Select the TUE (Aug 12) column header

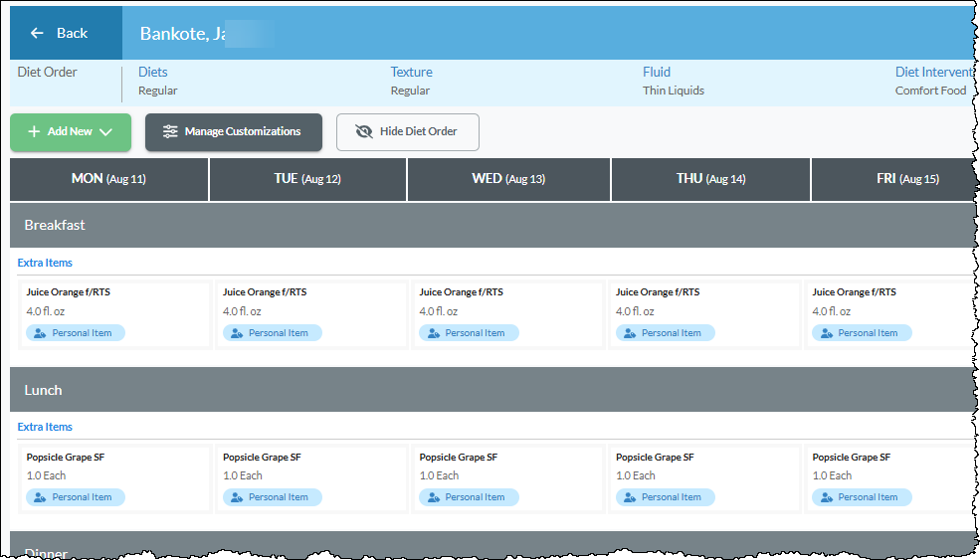tap(307, 179)
